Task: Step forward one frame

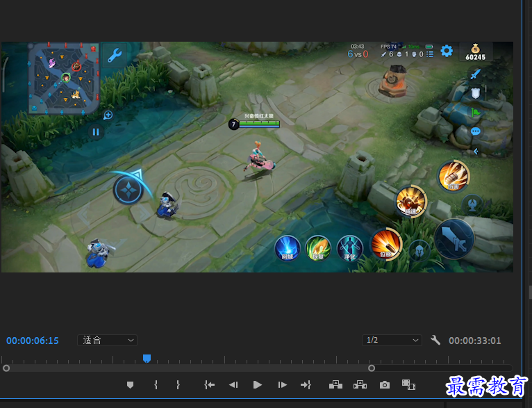Action: tap(282, 384)
